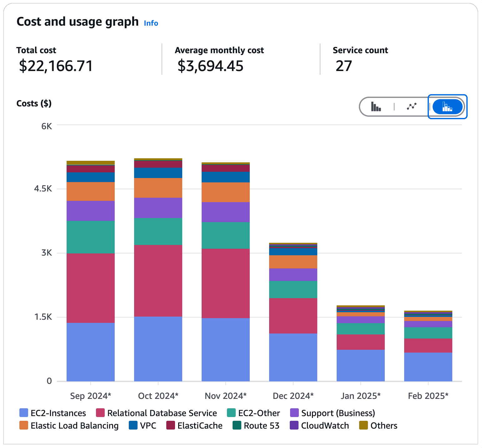Open the Info link beside the title
The width and height of the screenshot is (482, 448).
pyautogui.click(x=151, y=23)
